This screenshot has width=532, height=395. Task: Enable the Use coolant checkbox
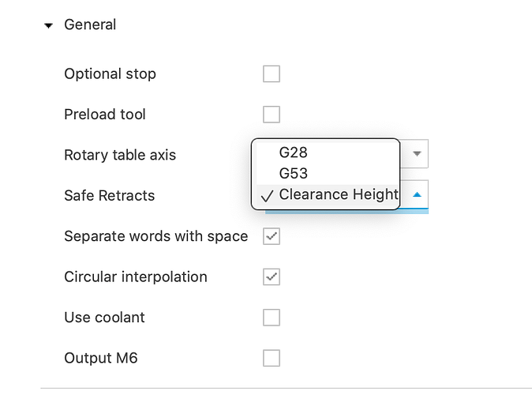coord(272,318)
